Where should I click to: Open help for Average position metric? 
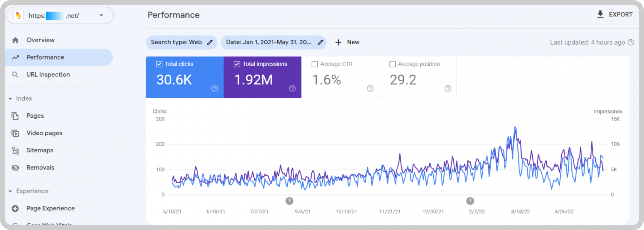pyautogui.click(x=448, y=88)
